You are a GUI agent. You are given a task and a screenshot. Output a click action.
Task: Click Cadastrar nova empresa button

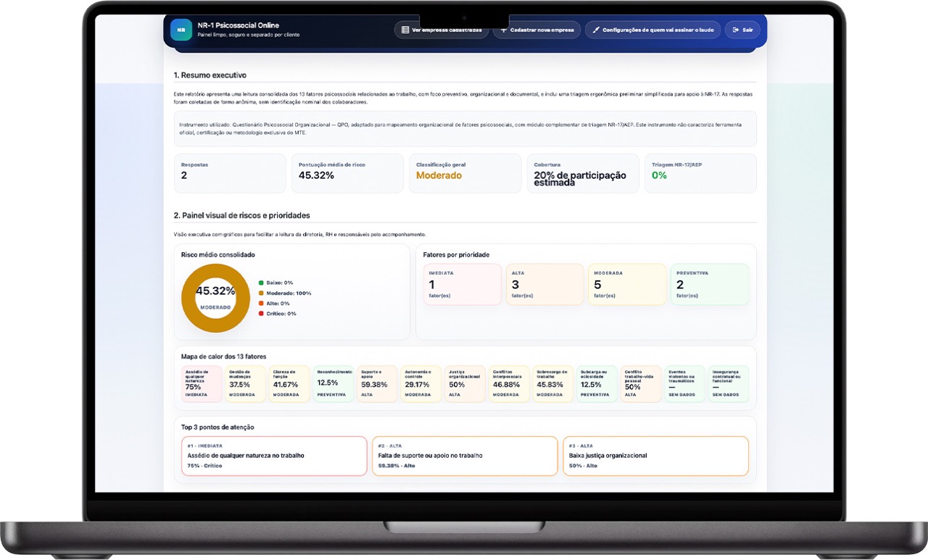click(536, 30)
